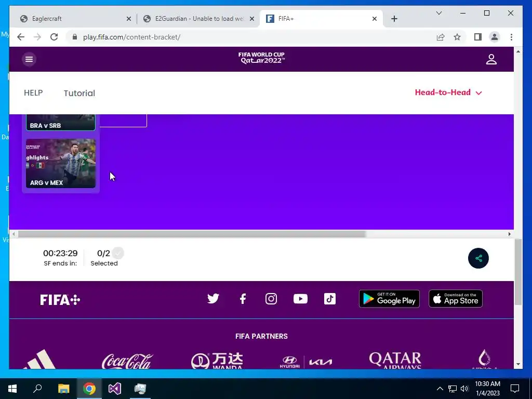The width and height of the screenshot is (532, 399).
Task: Open the Coca-Cola partner logo
Action: [x=127, y=361]
